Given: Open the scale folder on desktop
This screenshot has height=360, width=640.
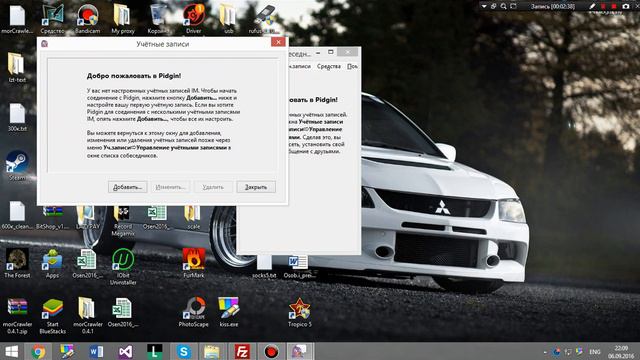Looking at the screenshot, I should [193, 218].
